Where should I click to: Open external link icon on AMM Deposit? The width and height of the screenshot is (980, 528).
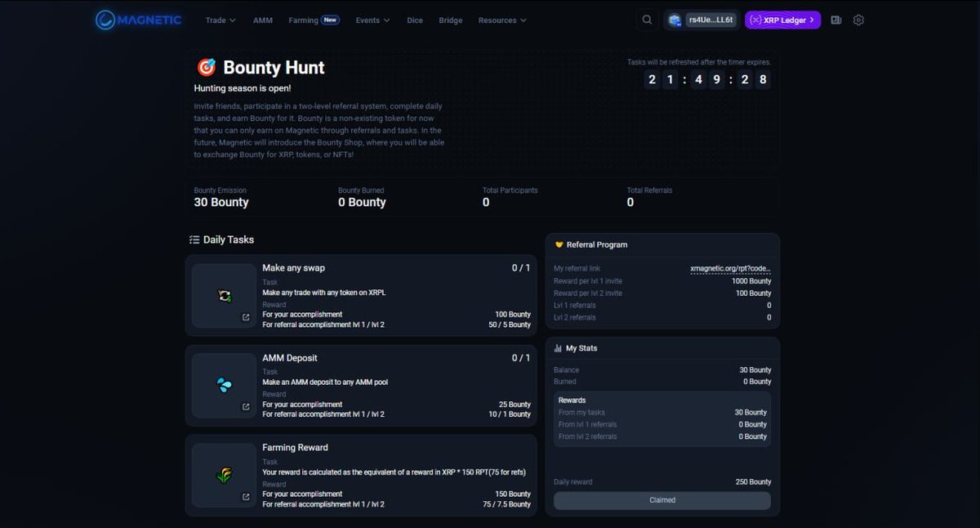click(246, 407)
